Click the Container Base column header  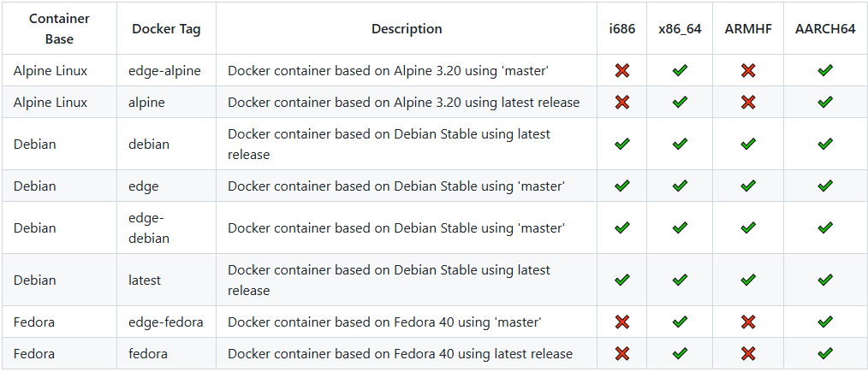coord(59,29)
